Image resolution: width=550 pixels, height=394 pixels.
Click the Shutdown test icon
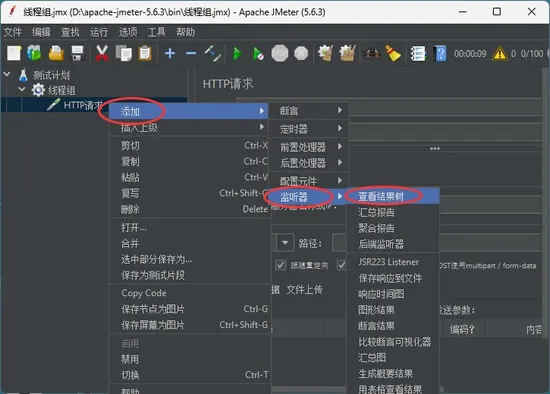point(301,53)
